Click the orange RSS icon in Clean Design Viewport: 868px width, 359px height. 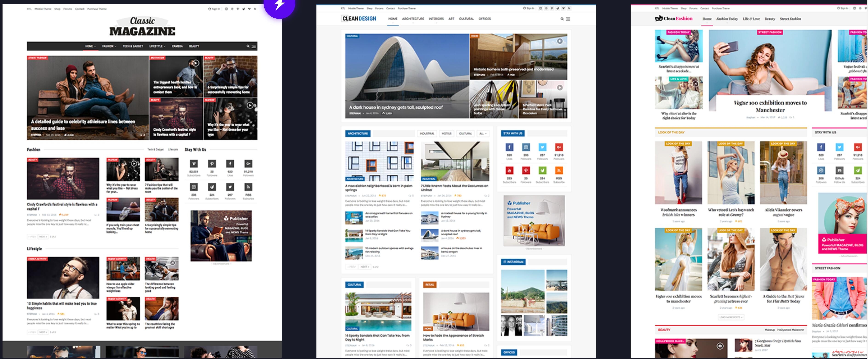(559, 171)
